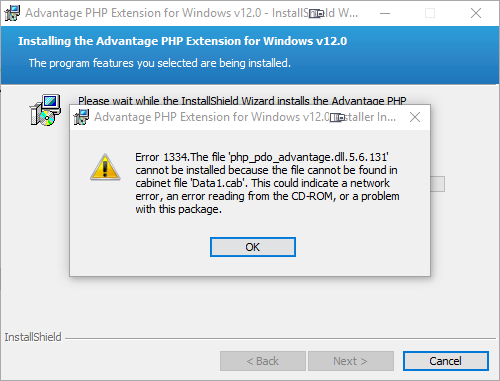Click the installer icon in error dialog title bar

coord(81,117)
